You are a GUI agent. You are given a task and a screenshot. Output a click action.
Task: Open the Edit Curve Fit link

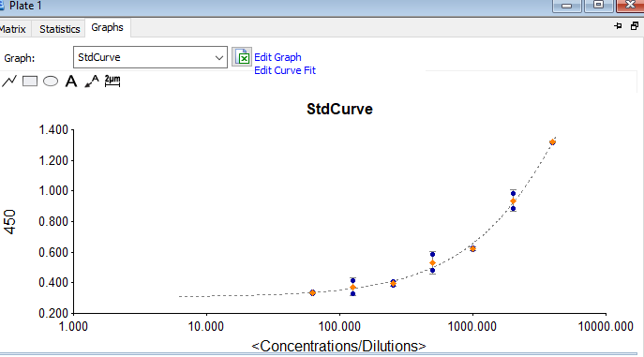pyautogui.click(x=285, y=70)
